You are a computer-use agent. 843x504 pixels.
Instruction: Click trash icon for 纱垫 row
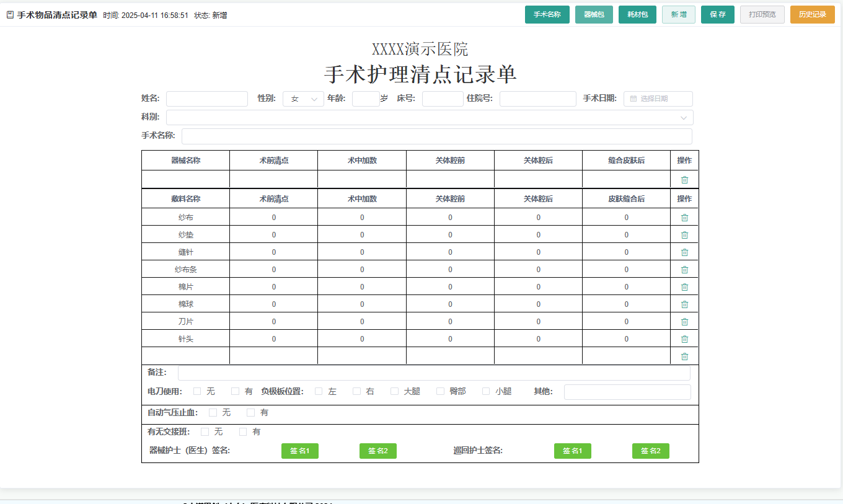[x=684, y=235]
